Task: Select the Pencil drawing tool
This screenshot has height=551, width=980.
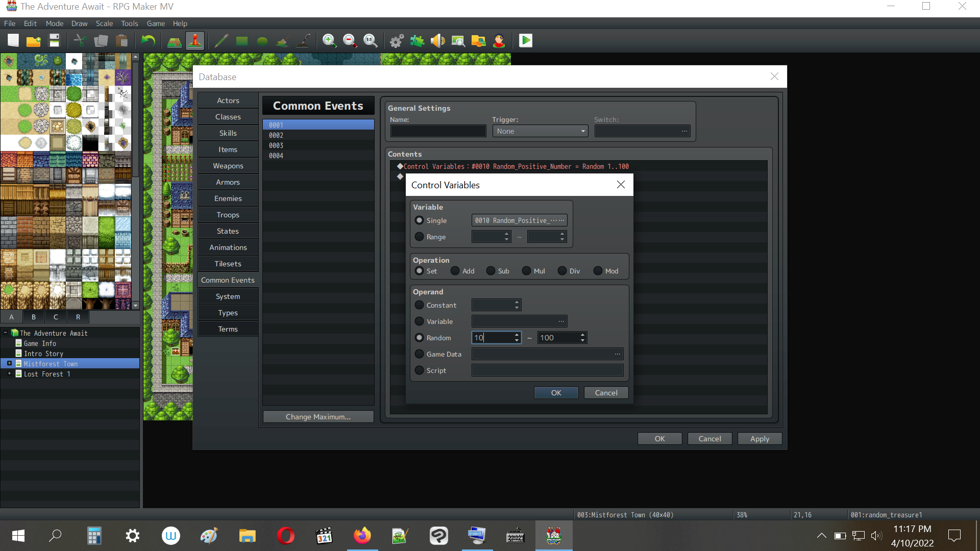Action: [x=222, y=41]
